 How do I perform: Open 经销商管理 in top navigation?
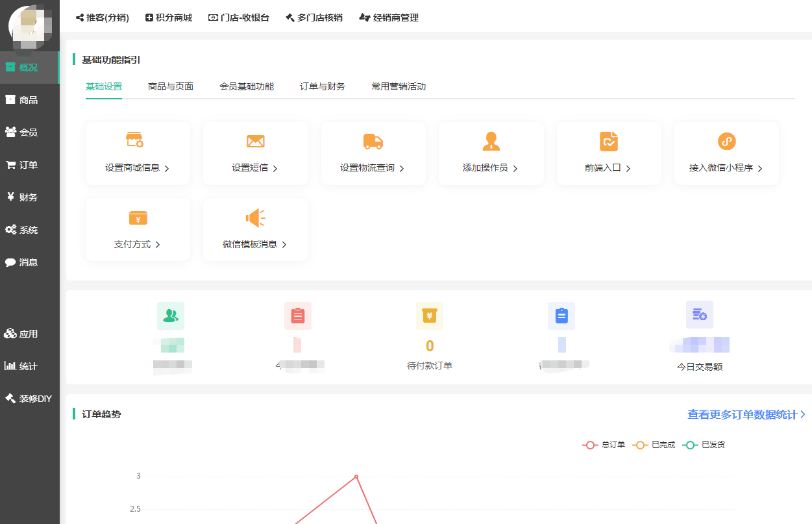[x=389, y=18]
